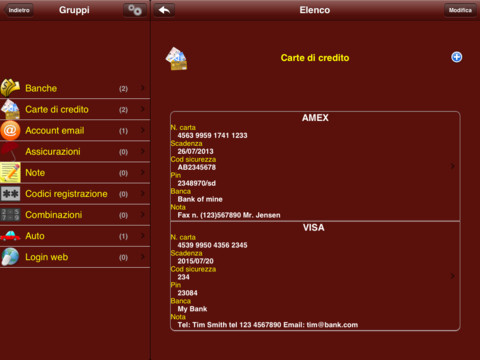Select the Auto red car icon

tap(10, 236)
